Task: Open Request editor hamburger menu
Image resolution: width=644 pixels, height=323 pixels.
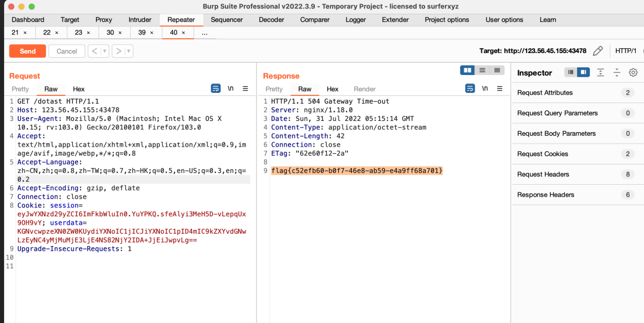Action: [245, 88]
